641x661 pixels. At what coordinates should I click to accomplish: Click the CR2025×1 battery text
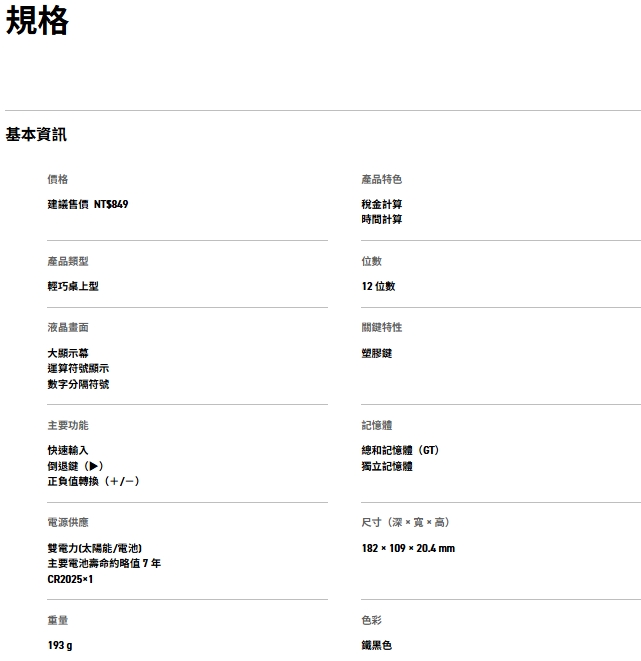click(x=70, y=578)
